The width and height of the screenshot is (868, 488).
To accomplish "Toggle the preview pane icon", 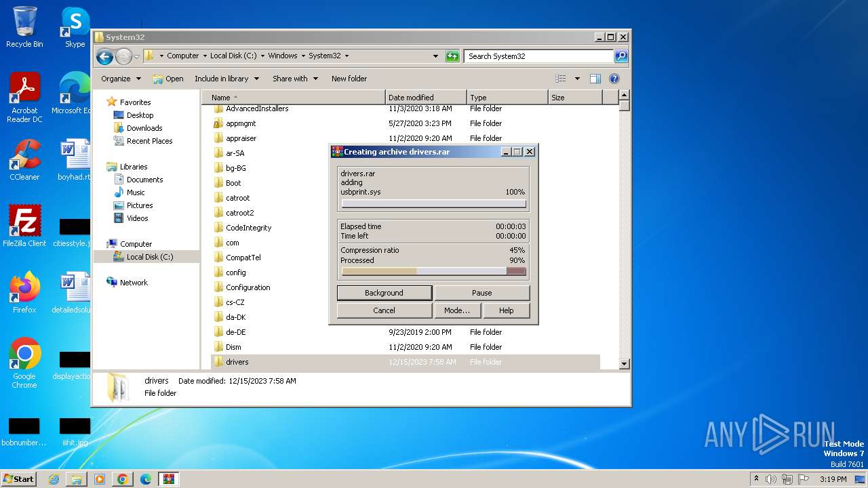I will tap(595, 79).
